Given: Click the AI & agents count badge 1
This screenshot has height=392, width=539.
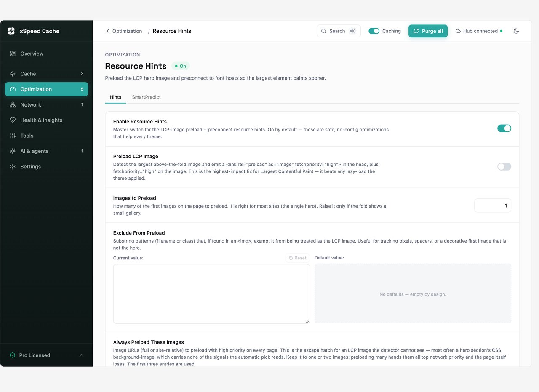Looking at the screenshot, I should pyautogui.click(x=82, y=151).
